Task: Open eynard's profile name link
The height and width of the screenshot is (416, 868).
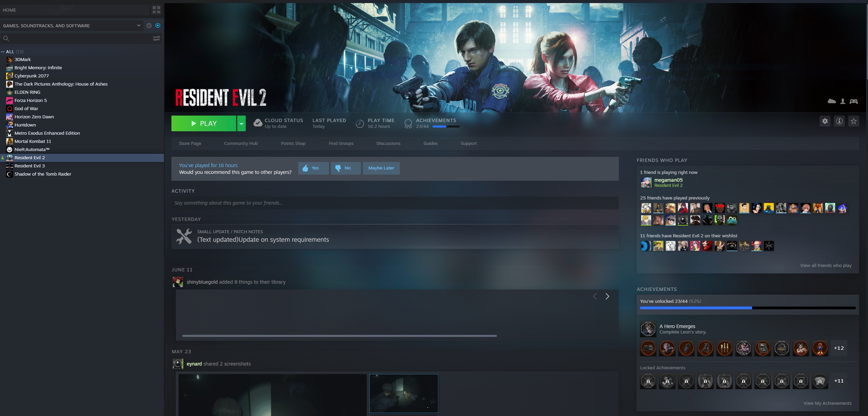Action: (x=194, y=364)
